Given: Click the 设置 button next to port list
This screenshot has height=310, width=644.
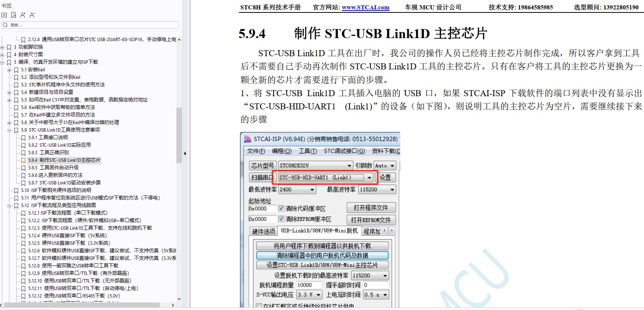Looking at the screenshot, I should tap(385, 178).
